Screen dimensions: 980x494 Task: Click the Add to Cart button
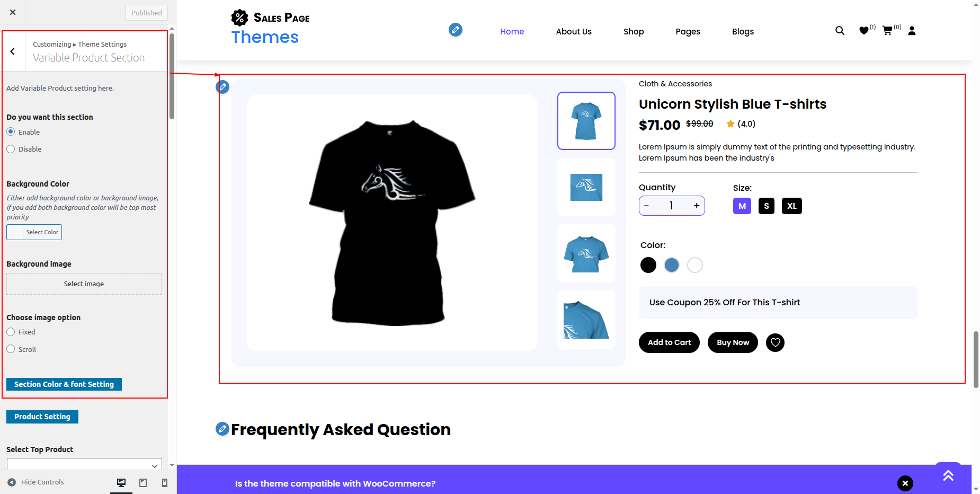pyautogui.click(x=669, y=342)
